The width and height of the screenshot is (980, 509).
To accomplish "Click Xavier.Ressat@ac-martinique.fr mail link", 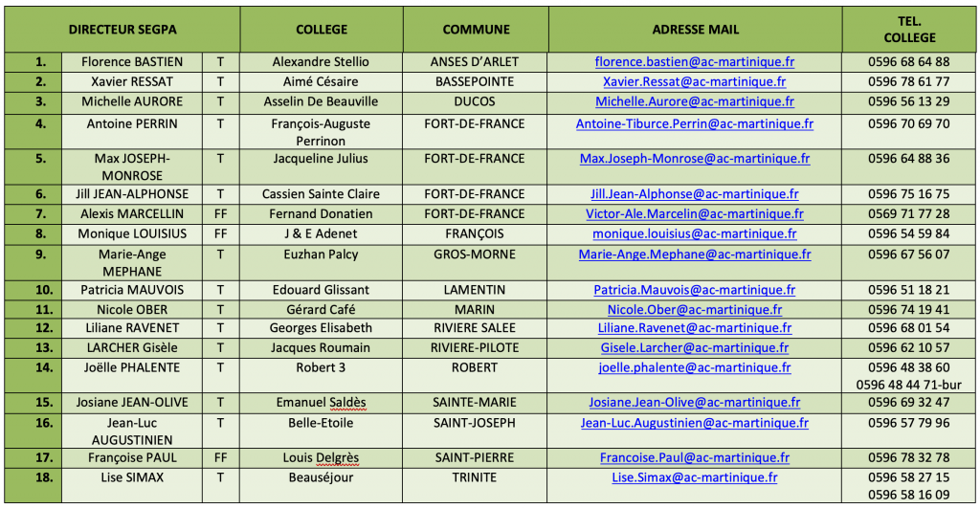I will tap(695, 82).
